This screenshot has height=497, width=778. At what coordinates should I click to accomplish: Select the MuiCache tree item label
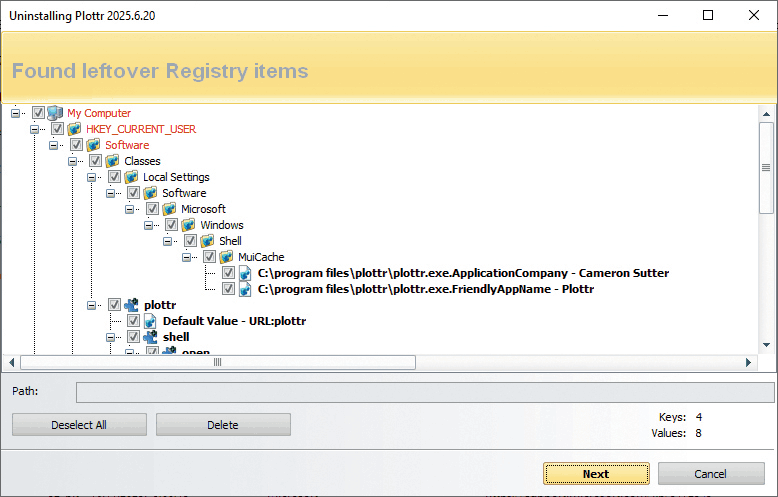tap(261, 257)
